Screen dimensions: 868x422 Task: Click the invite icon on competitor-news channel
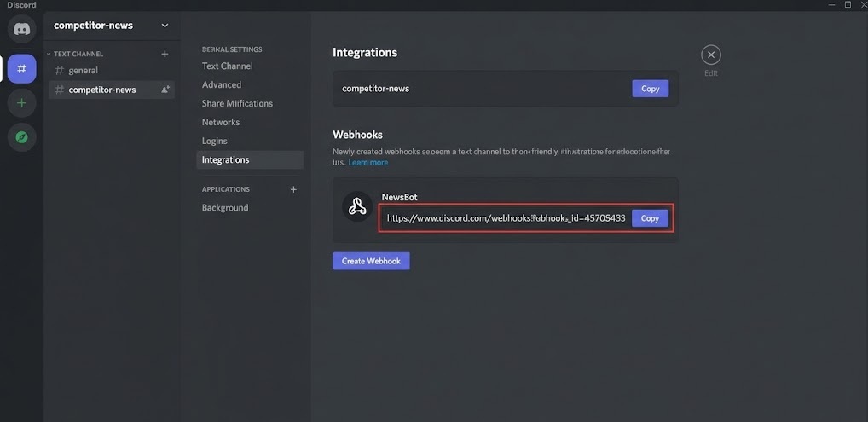[x=165, y=90]
